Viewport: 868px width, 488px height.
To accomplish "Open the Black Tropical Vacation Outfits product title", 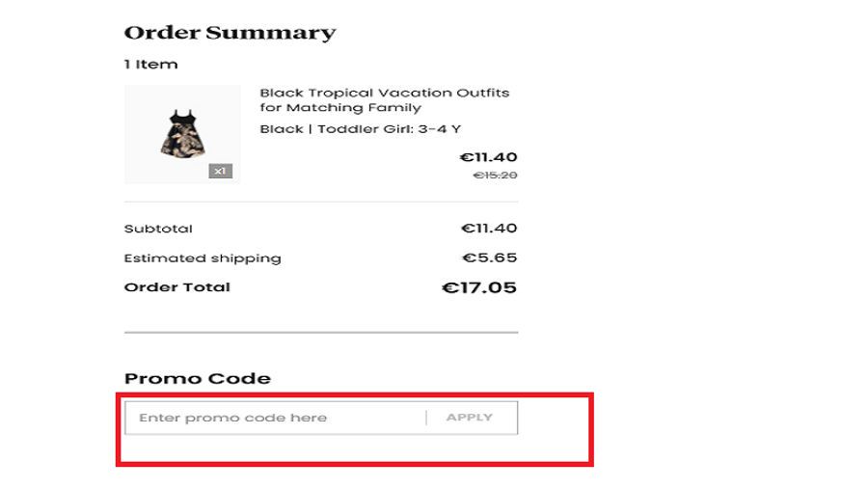I will pos(384,100).
